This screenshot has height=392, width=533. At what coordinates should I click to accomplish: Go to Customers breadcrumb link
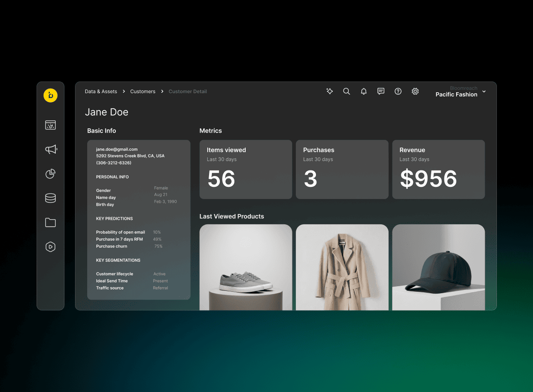point(143,91)
